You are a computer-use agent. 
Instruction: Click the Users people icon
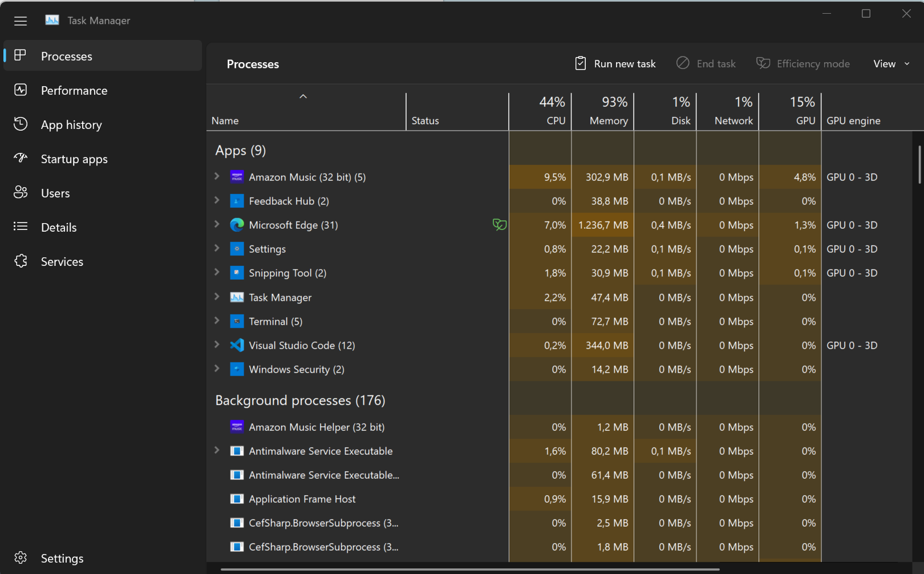[21, 192]
